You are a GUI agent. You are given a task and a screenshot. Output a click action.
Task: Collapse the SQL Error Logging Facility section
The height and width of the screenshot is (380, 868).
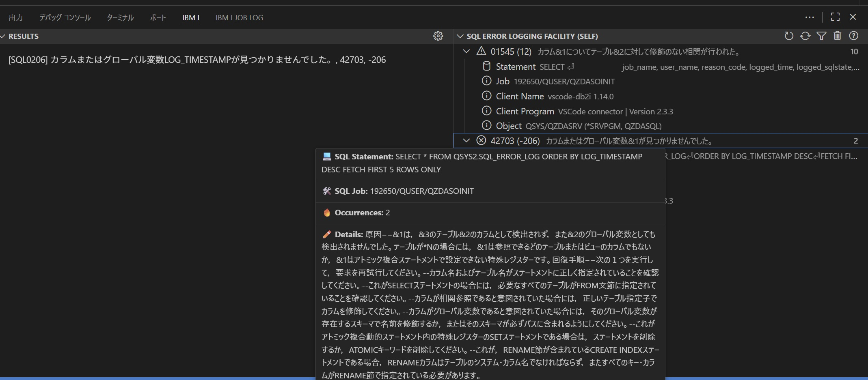click(460, 36)
